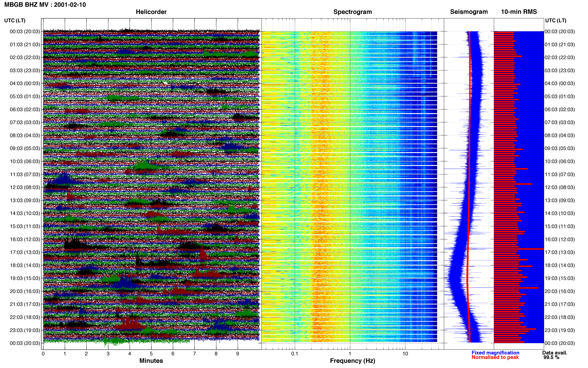Select RMS-side time label "18:03 (14:03)"

tap(560, 265)
